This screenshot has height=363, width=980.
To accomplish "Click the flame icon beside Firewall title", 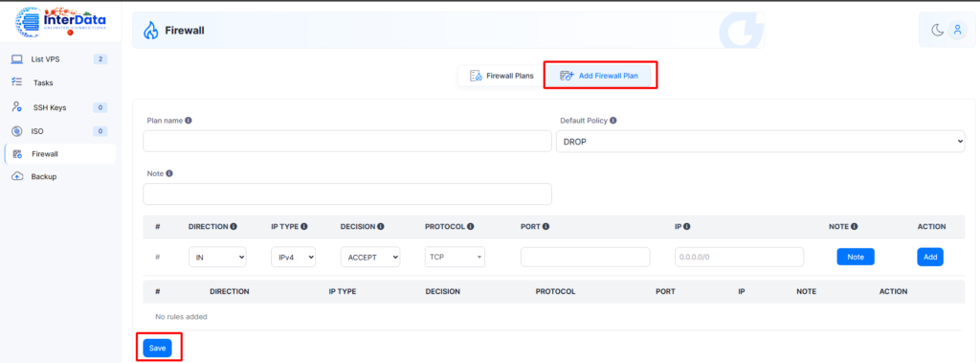I will 150,30.
